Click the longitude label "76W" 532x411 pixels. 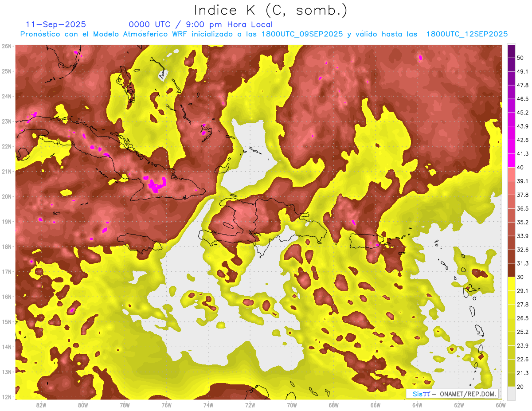click(x=166, y=405)
